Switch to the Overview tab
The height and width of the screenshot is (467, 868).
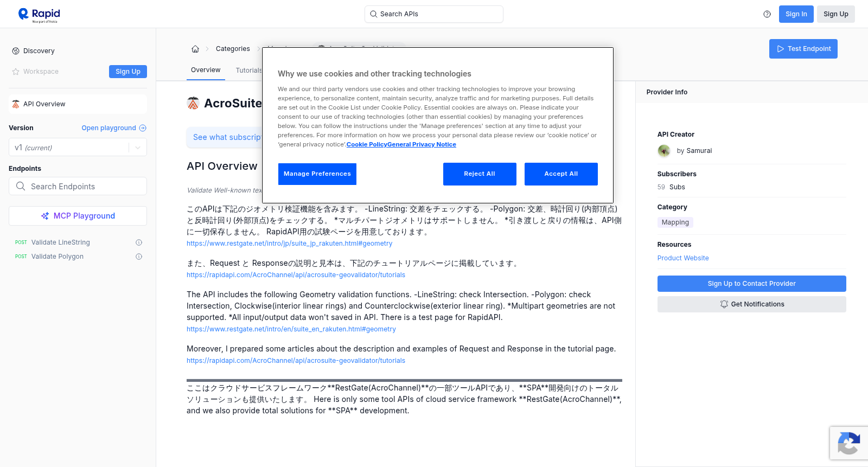[206, 70]
